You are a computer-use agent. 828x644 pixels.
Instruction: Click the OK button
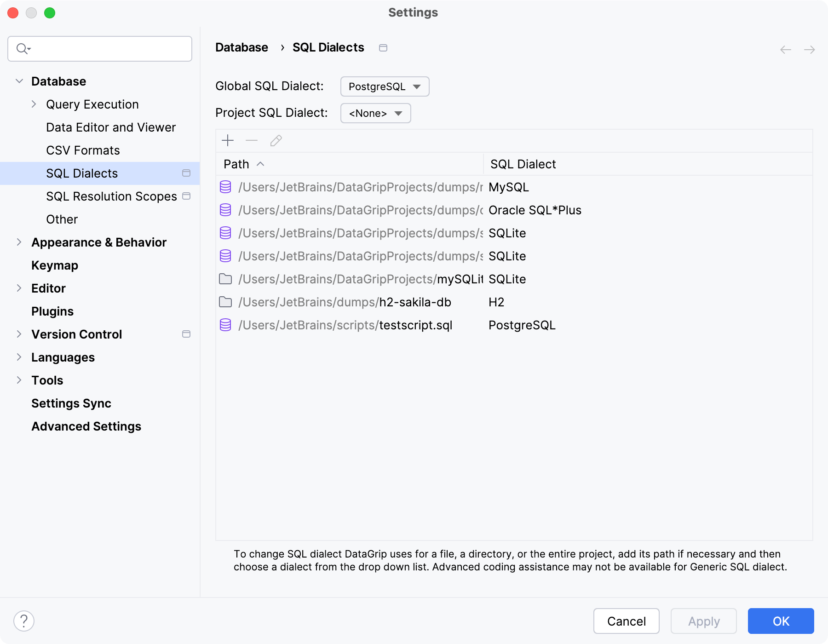[x=780, y=621]
